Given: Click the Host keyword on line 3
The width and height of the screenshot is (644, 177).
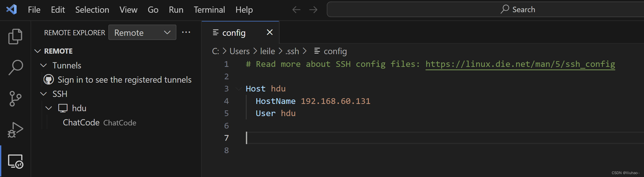Looking at the screenshot, I should pyautogui.click(x=255, y=89).
